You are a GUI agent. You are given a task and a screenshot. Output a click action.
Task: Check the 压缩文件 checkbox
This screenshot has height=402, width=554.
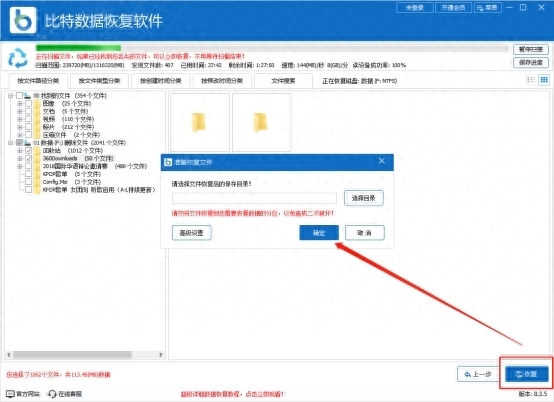pos(28,135)
